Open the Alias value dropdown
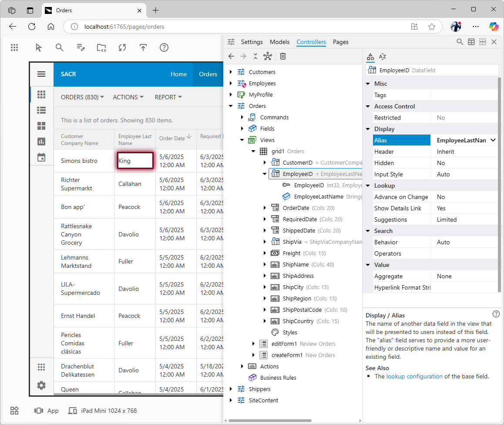Screen dimensions: 504x425 [493, 140]
